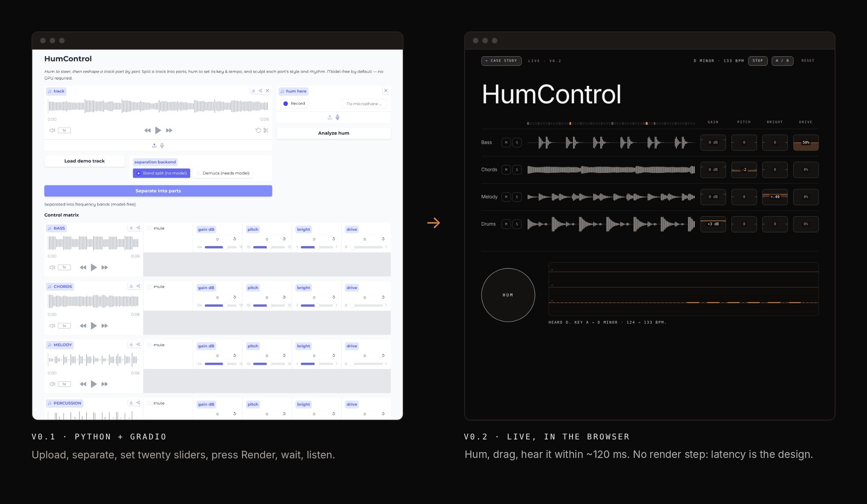Click the undo icon beside the scissors
This screenshot has height=504, width=867.
point(258,130)
